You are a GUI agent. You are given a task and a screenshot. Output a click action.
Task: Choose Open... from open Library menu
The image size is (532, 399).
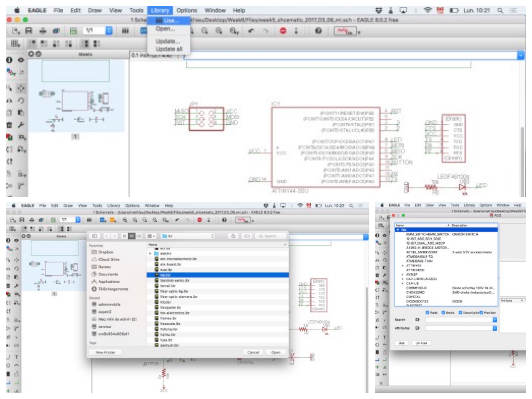click(x=169, y=29)
